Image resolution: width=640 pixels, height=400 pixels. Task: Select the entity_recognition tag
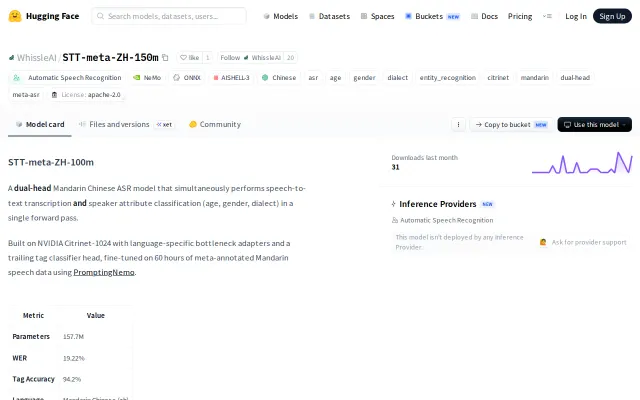447,78
